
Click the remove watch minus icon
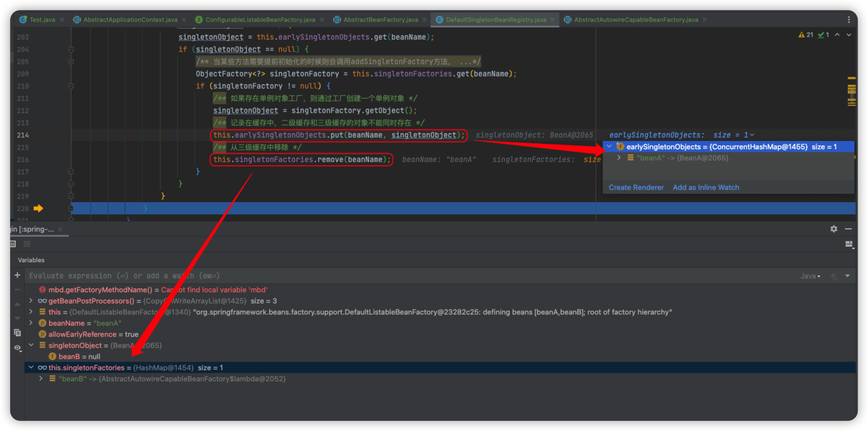point(17,290)
